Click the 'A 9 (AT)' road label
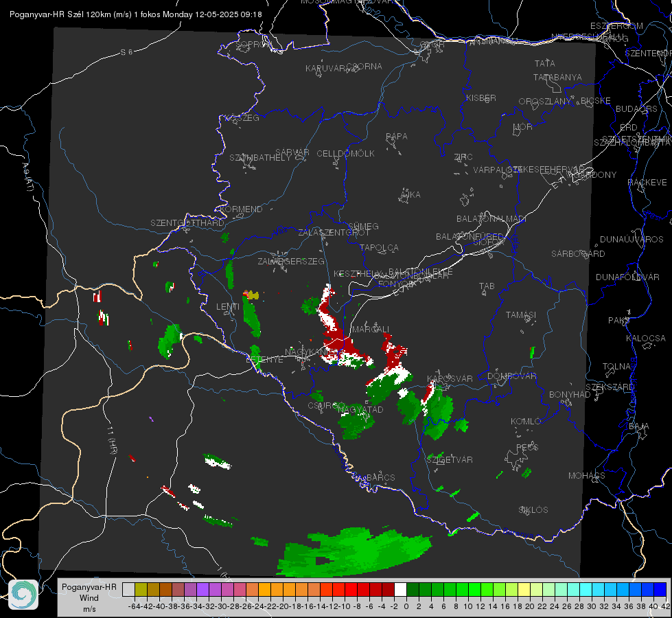 tap(28, 177)
